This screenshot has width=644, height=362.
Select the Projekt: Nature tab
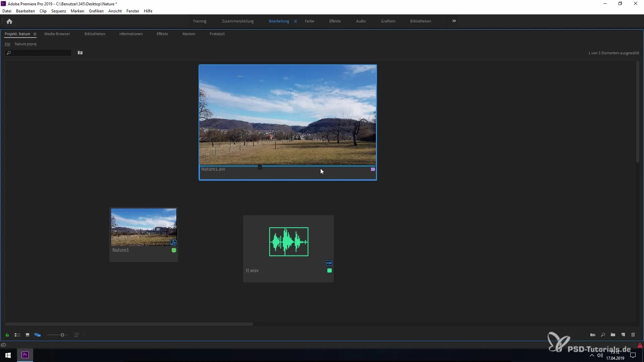17,34
